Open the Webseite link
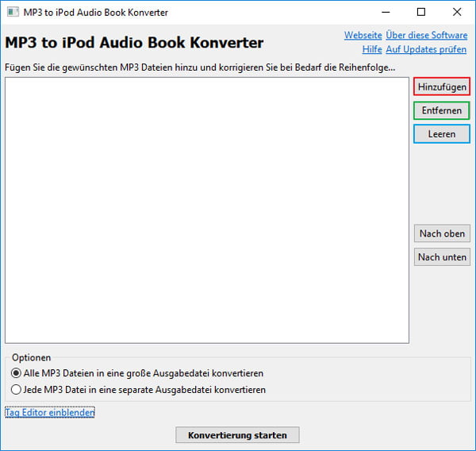 click(363, 36)
